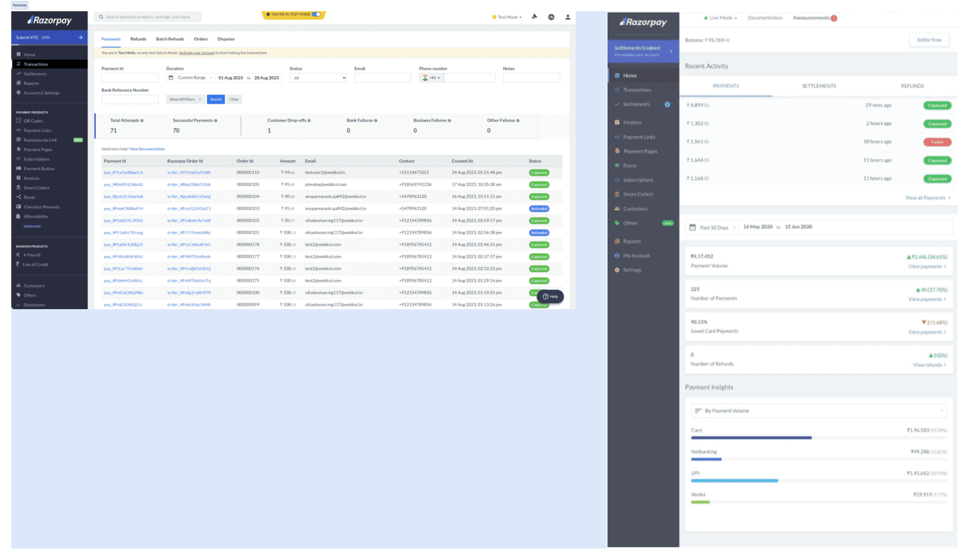Click SHOW LESS under Payment Products
The image size is (969, 560).
32,226
